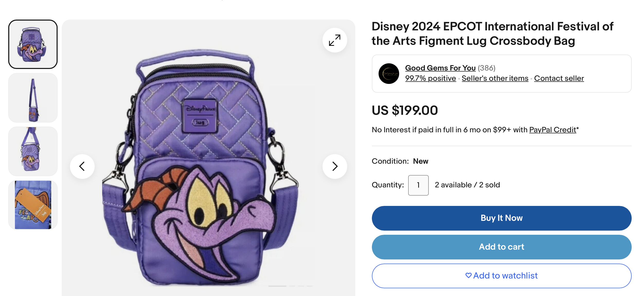644x296 pixels.
Task: Open the Good Gems For You seller page
Action: point(440,68)
